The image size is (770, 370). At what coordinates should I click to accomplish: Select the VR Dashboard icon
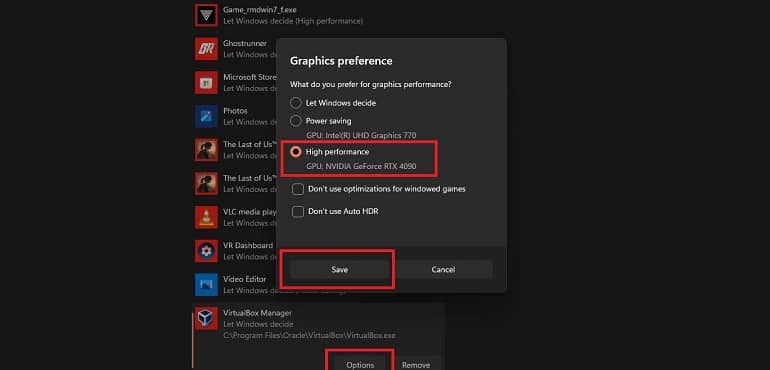(x=206, y=251)
